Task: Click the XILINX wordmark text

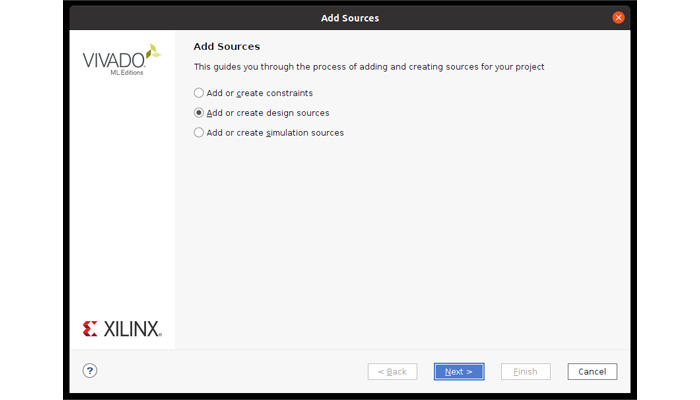Action: (x=133, y=329)
